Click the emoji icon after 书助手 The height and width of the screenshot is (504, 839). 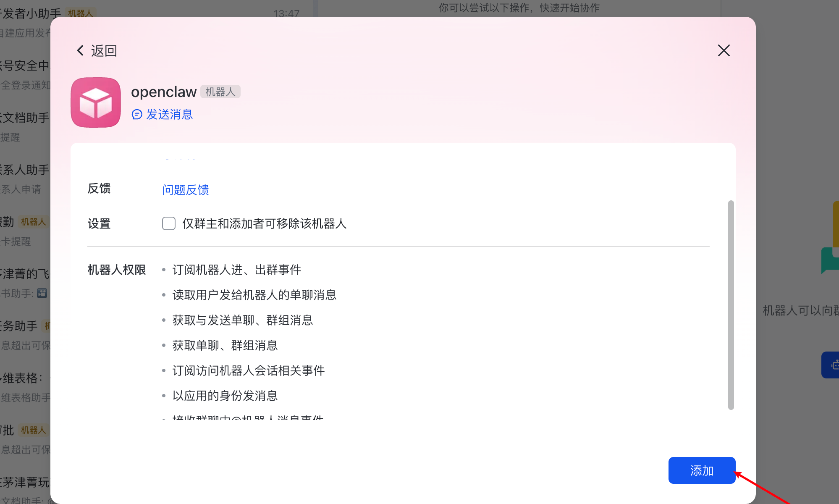point(42,293)
